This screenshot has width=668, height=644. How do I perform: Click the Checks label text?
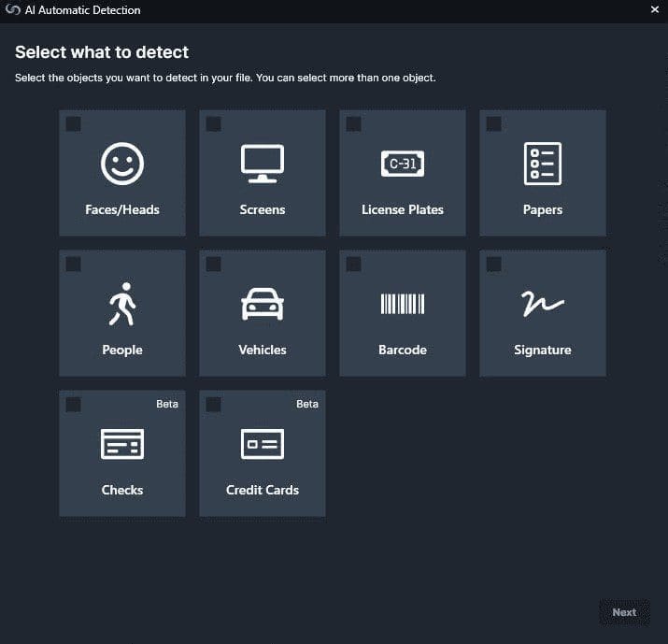point(122,490)
